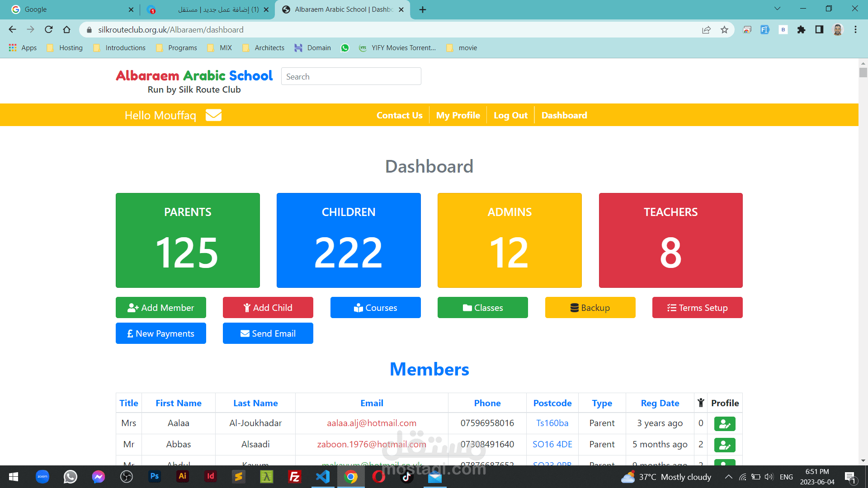The width and height of the screenshot is (868, 488).
Task: Click email link aalaa.alj@hotmail.com
Action: (x=371, y=423)
